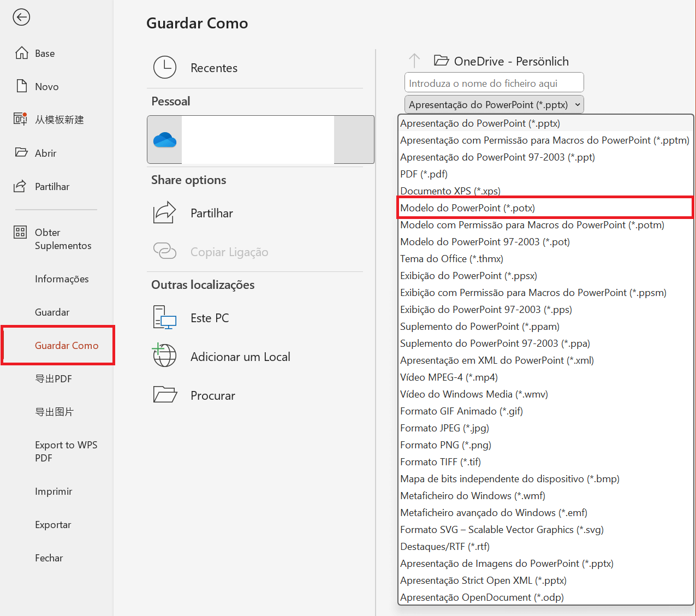Click the Este PC computer icon
Screen dimensions: 696x616
click(165, 317)
